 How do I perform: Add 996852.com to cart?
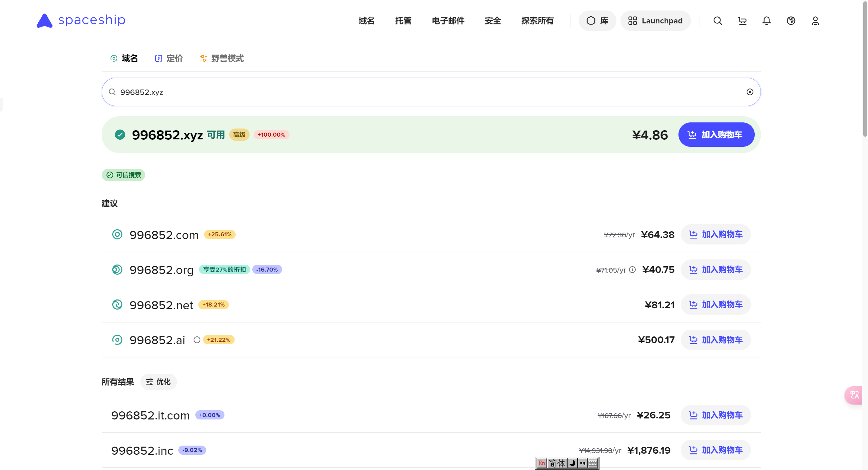(x=716, y=234)
